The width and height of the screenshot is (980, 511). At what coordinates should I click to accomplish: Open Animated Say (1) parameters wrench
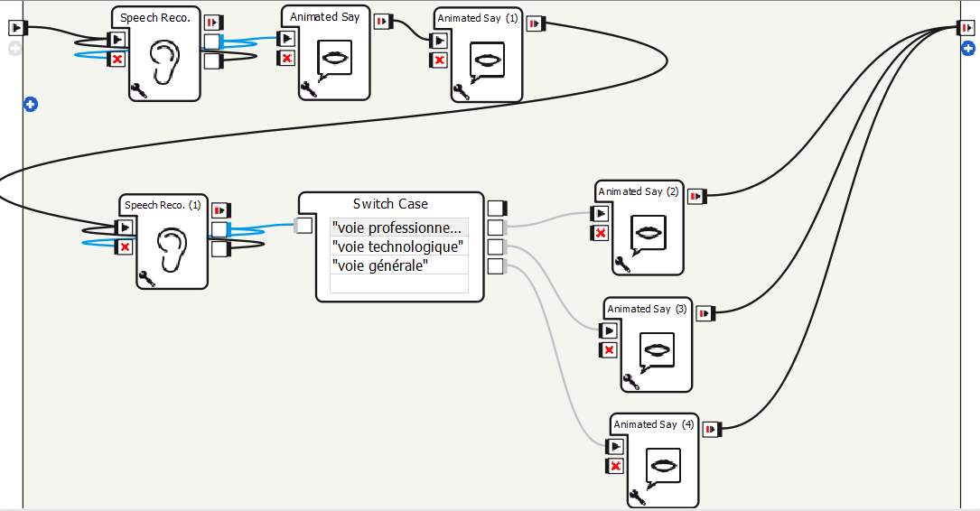(x=461, y=91)
